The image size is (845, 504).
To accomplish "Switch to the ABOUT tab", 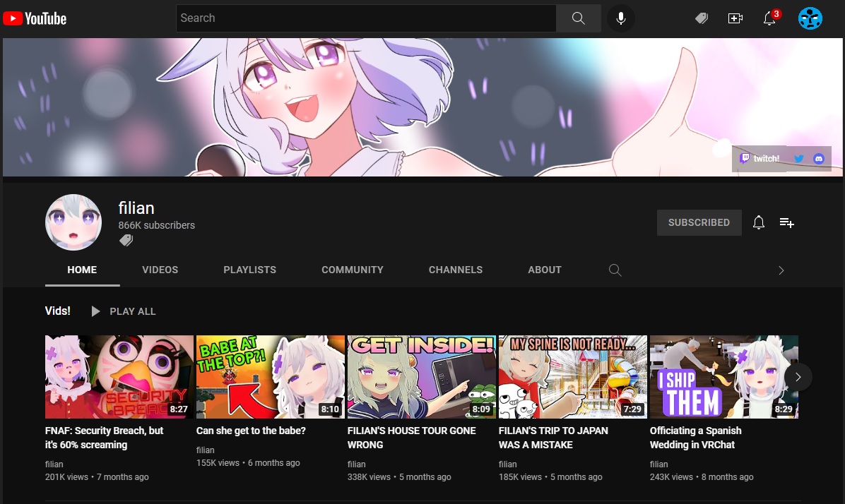I will point(544,270).
